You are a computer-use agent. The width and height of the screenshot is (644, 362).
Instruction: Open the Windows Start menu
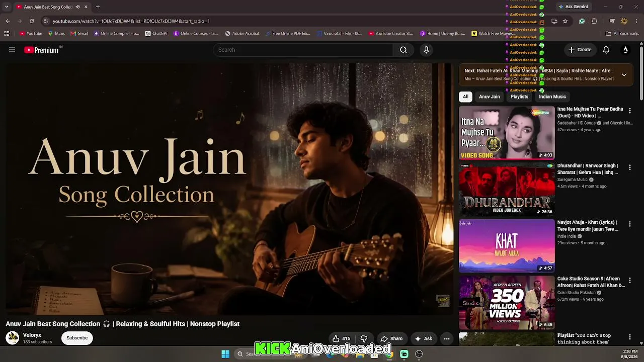point(225,354)
